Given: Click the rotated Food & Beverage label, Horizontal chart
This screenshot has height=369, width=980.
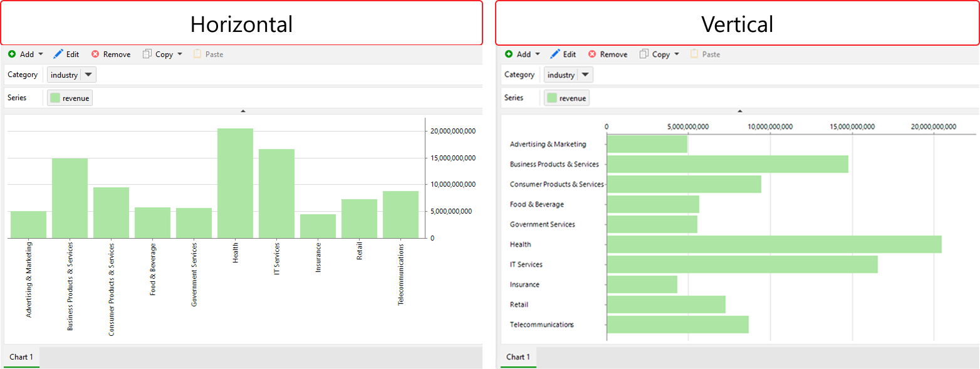Looking at the screenshot, I should (153, 269).
